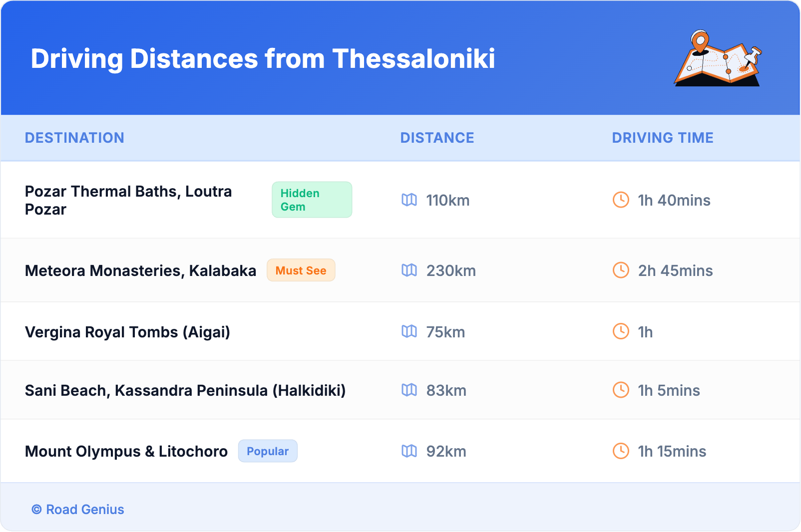Image resolution: width=801 pixels, height=532 pixels.
Task: Click the clock icon beside 1h 40mins
Action: coord(621,200)
